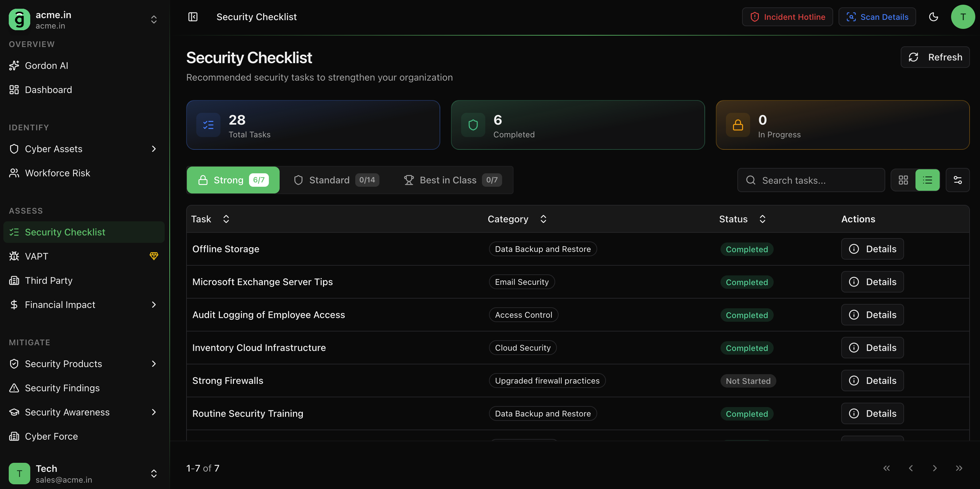
Task: Go to next page arrow
Action: 935,468
